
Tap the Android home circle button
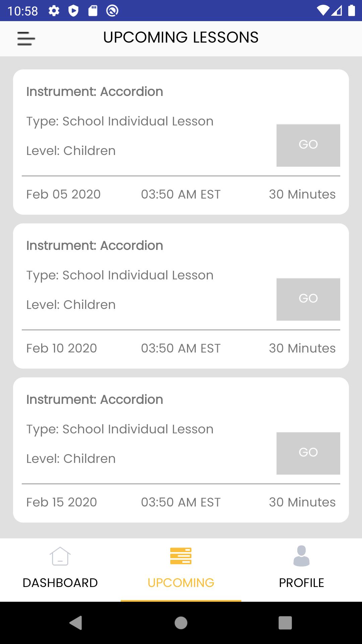point(181,623)
